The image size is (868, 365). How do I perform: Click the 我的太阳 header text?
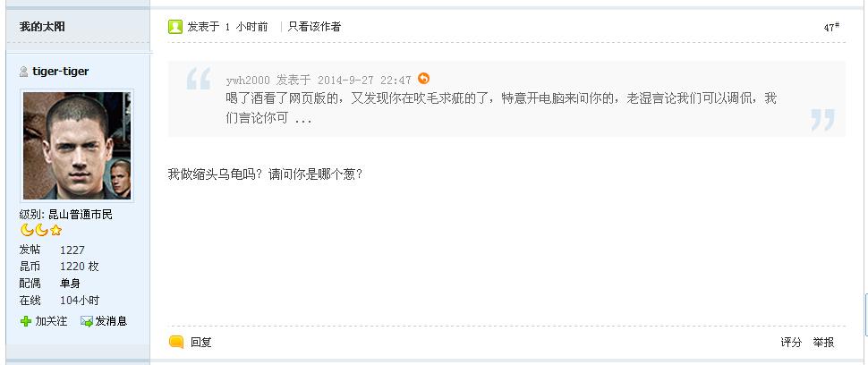pyautogui.click(x=42, y=27)
